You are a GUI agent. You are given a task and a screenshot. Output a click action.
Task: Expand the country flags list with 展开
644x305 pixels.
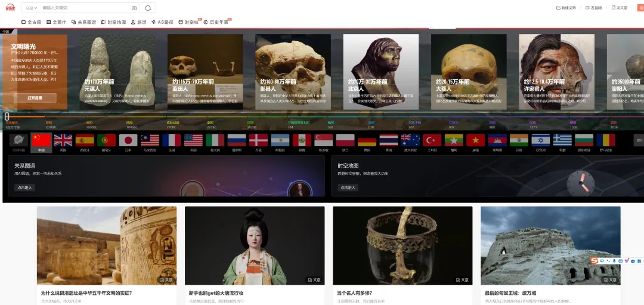pyautogui.click(x=639, y=140)
